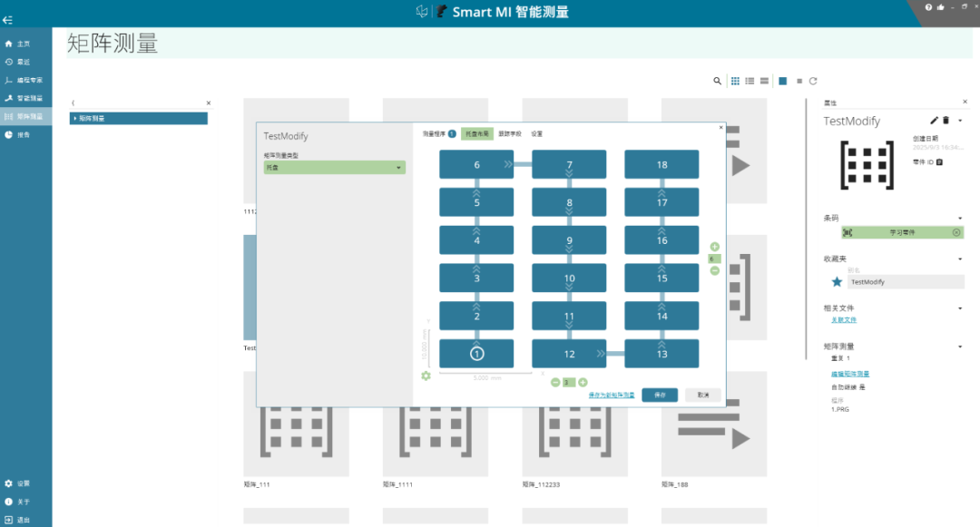Switch to the 设置 tab in dialog
980x527 pixels.
tap(537, 133)
